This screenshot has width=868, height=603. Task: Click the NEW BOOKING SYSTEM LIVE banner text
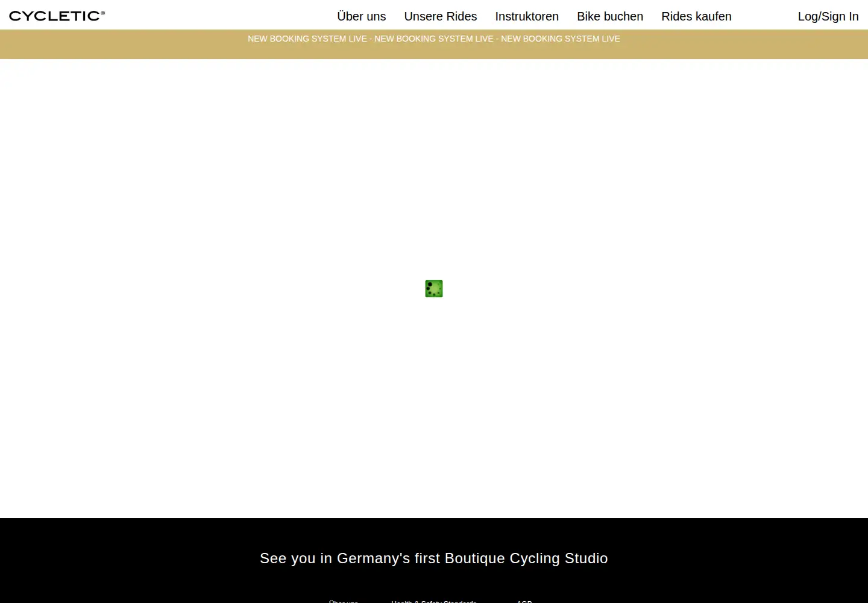click(434, 39)
